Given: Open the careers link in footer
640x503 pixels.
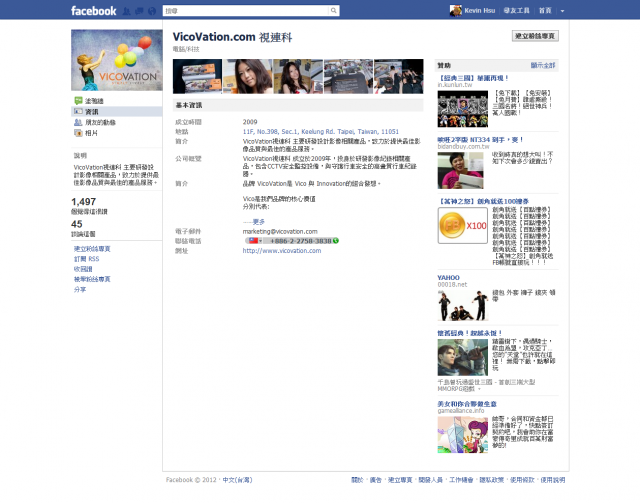Looking at the screenshot, I should pyautogui.click(x=461, y=480).
